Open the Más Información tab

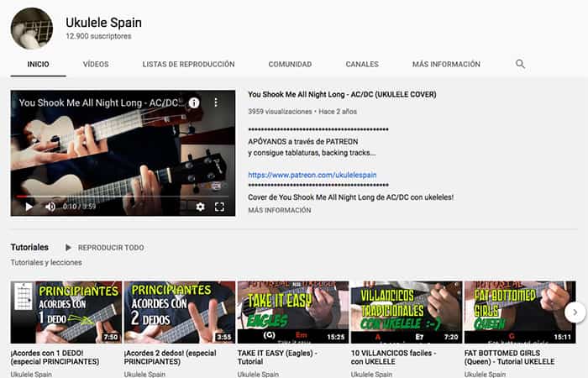(x=446, y=64)
